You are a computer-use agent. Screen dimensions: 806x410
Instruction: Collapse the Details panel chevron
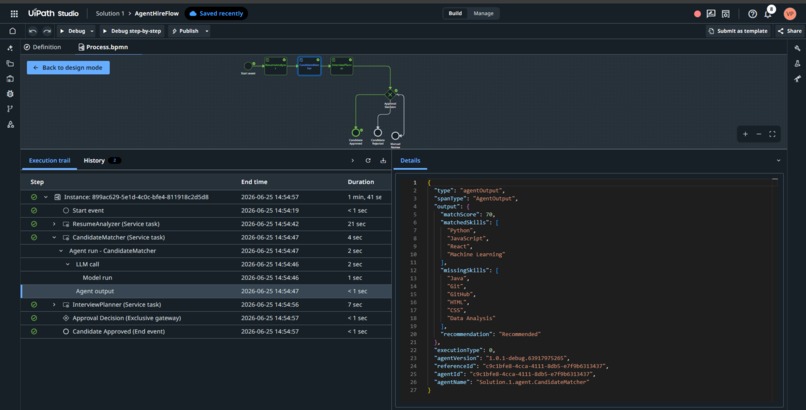[x=778, y=161]
